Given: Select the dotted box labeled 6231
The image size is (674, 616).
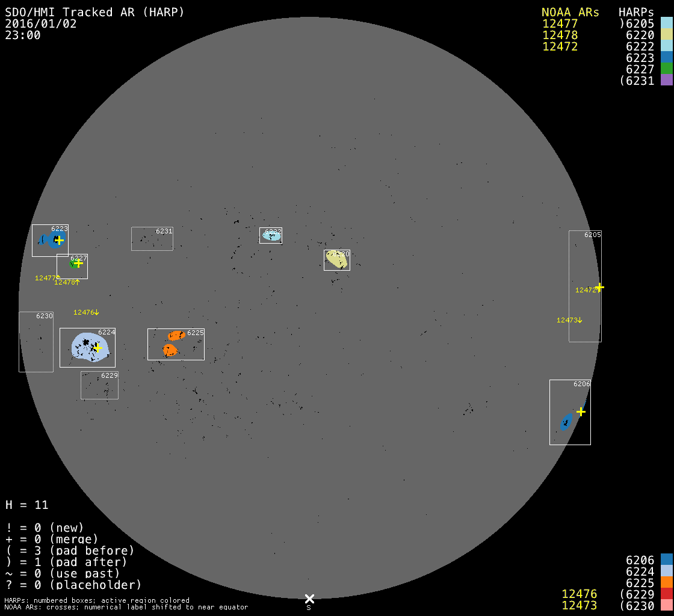Looking at the screenshot, I should click(152, 239).
